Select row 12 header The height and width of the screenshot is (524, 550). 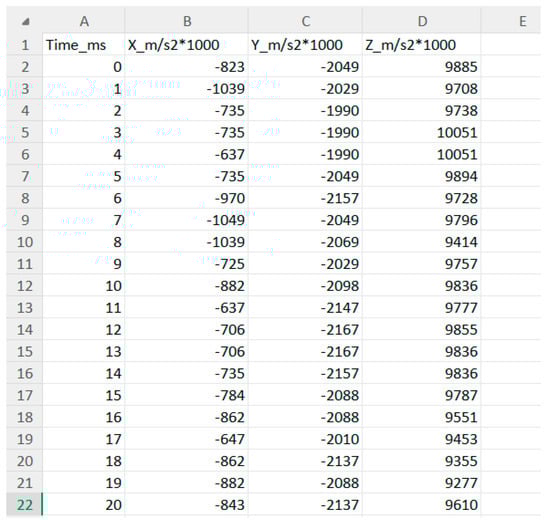click(x=25, y=286)
